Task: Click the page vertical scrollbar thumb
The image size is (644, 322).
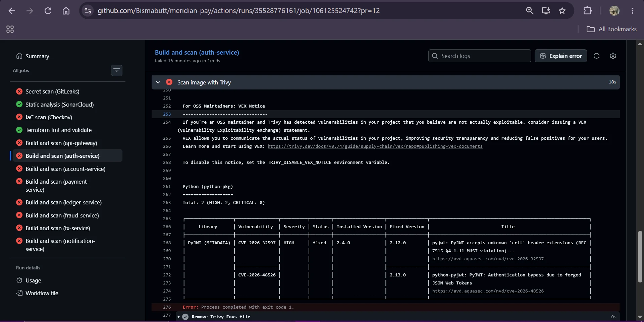Action: tap(640, 256)
